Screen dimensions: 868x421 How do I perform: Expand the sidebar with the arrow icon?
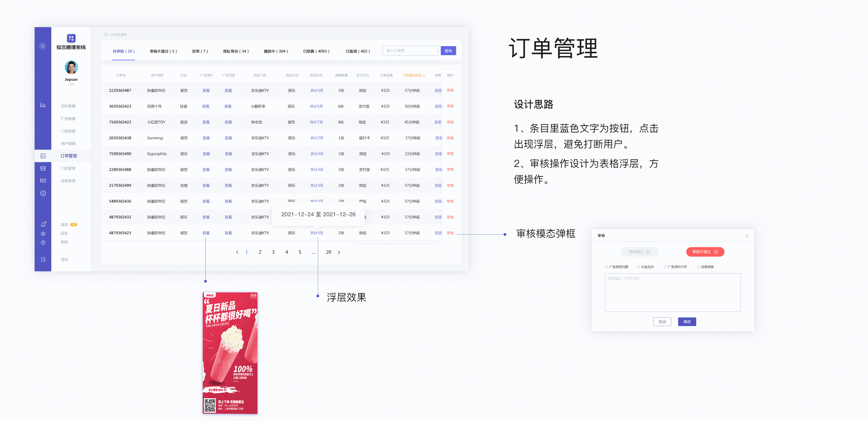pyautogui.click(x=43, y=46)
